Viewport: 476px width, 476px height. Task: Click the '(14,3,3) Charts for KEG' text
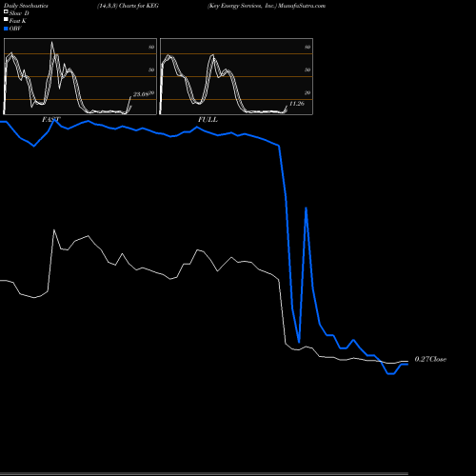pos(128,6)
